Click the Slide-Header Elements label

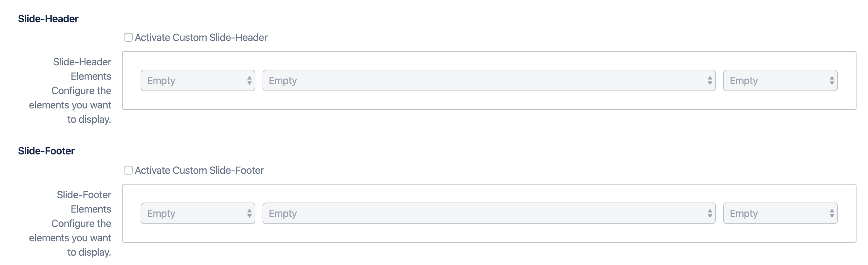pos(82,69)
